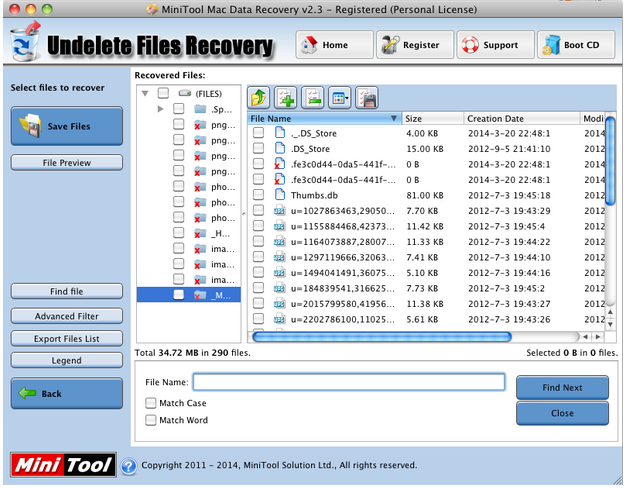Viewport: 626px width, 488px height.
Task: Click the vertical scrollbar down arrow
Action: (x=610, y=324)
